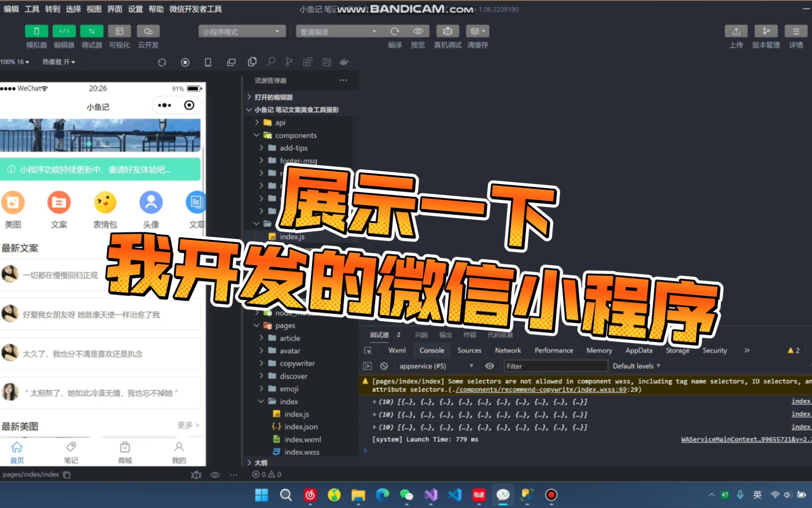This screenshot has height=508, width=812.
Task: Toggle the warnings filter showing 2 in console
Action: pyautogui.click(x=793, y=350)
